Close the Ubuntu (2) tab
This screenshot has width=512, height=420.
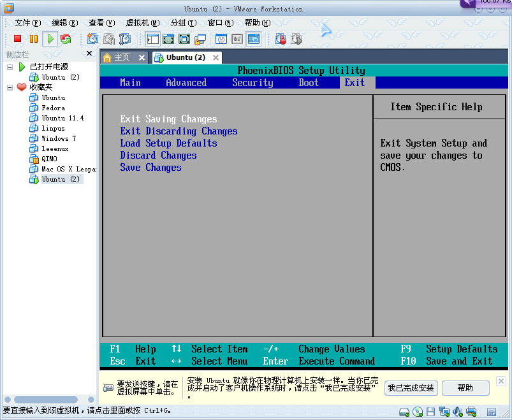point(216,58)
